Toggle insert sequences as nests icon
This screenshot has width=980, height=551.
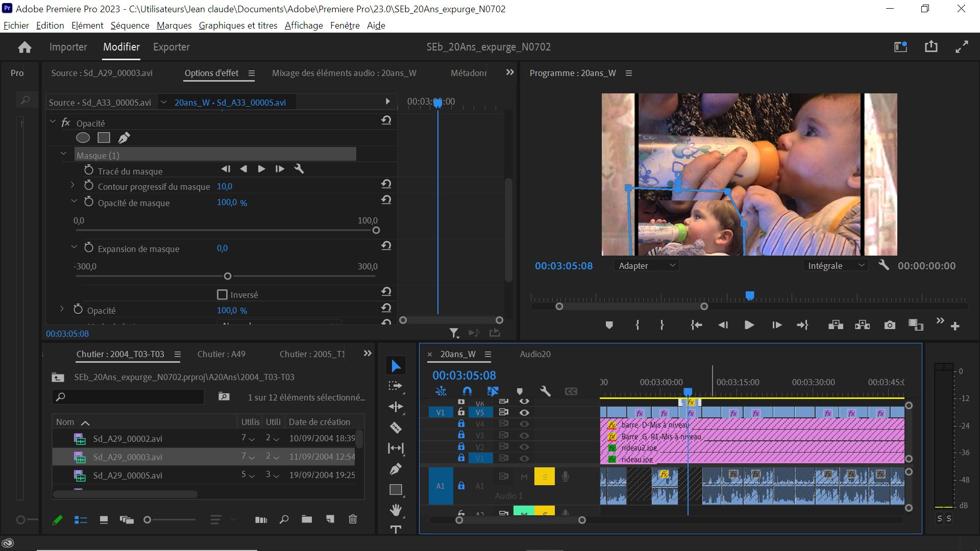coord(441,391)
